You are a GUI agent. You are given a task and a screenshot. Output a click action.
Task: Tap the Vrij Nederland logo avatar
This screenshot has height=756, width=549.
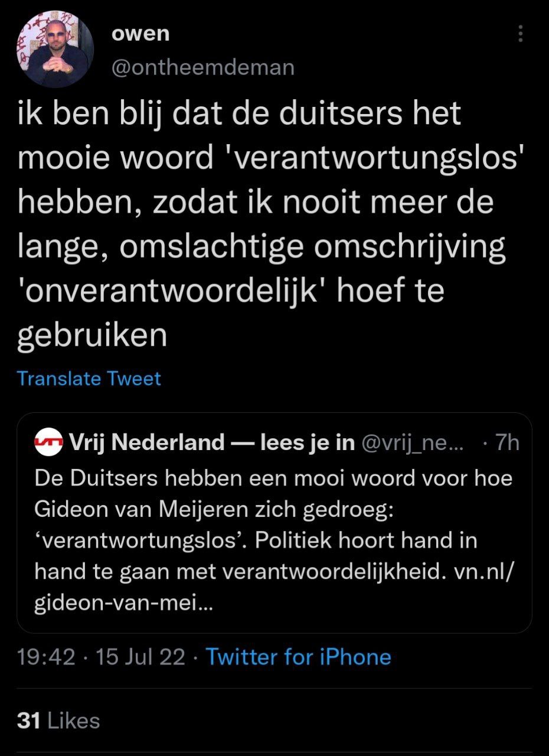(x=49, y=442)
